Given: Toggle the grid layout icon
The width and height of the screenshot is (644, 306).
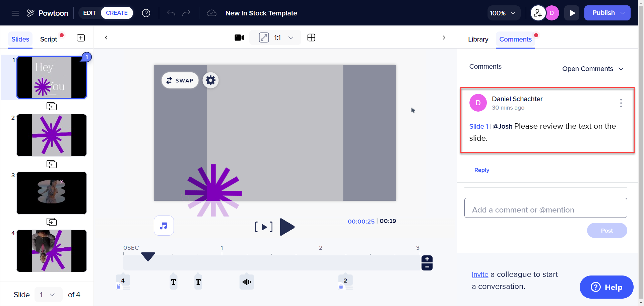Looking at the screenshot, I should tap(311, 38).
